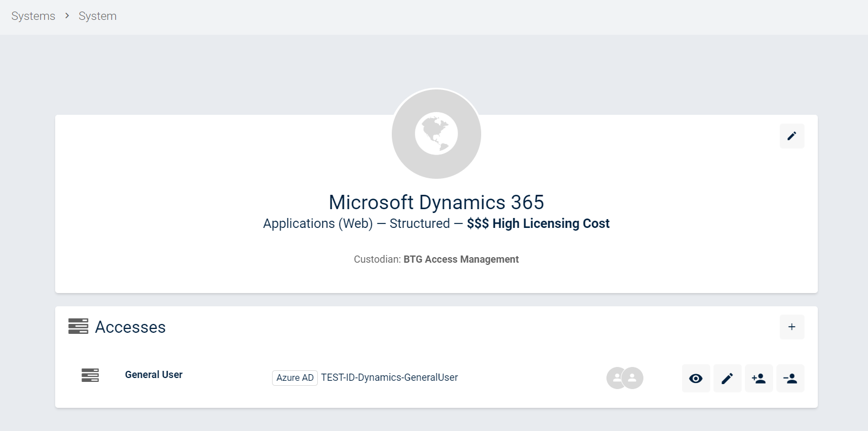Click the Accesses section heading
This screenshot has width=868, height=431.
coord(130,327)
